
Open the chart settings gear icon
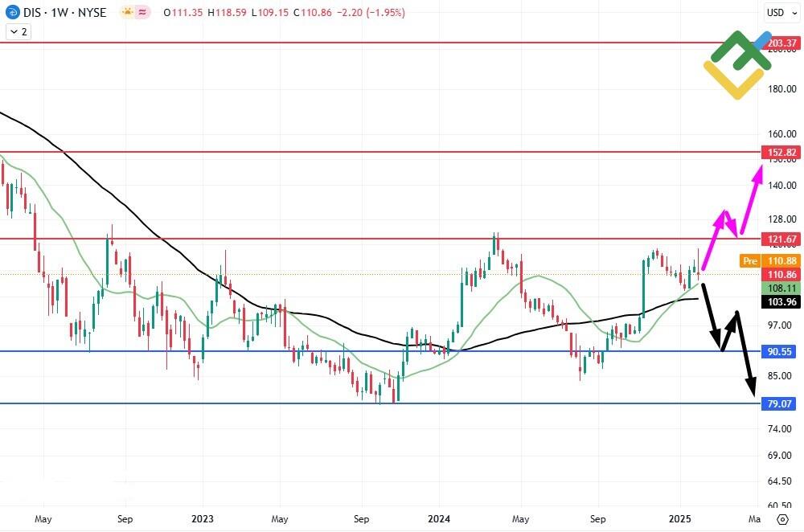coord(782,519)
